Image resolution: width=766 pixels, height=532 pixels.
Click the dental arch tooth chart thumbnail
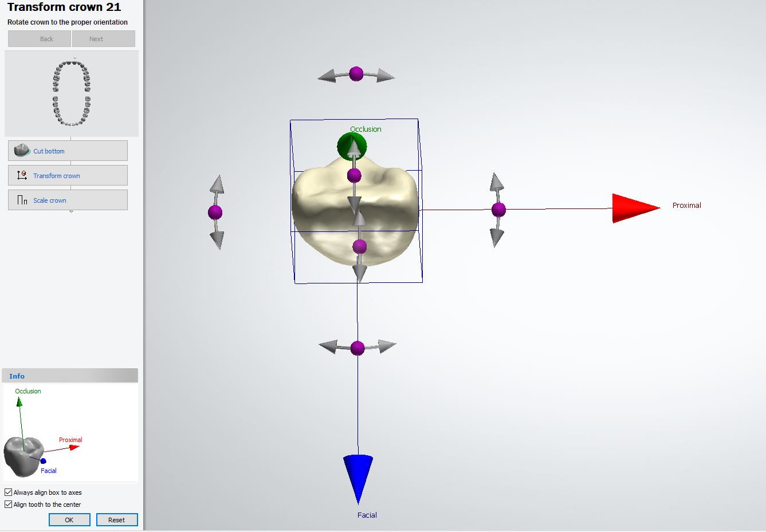click(72, 93)
